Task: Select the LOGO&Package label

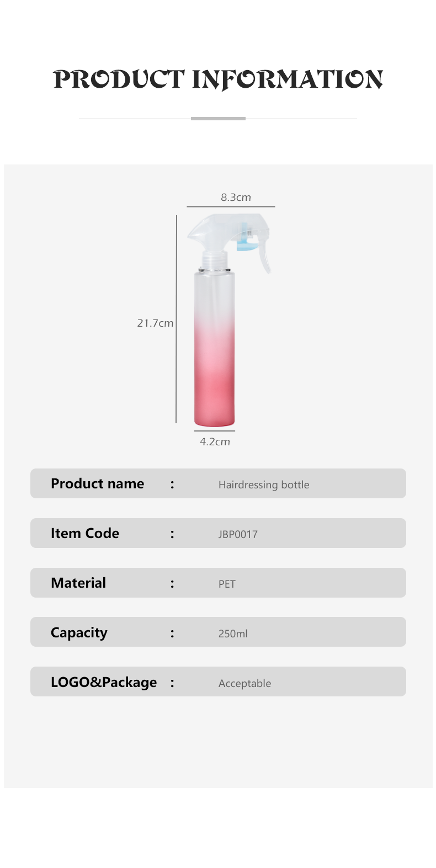Action: [x=104, y=683]
